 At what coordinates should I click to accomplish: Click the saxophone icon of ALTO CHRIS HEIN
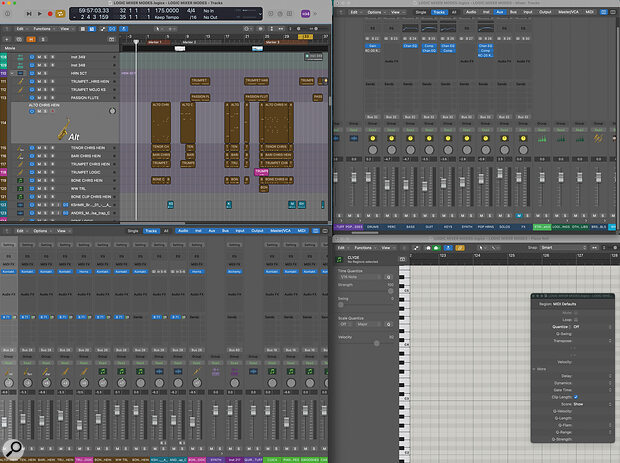tap(63, 130)
